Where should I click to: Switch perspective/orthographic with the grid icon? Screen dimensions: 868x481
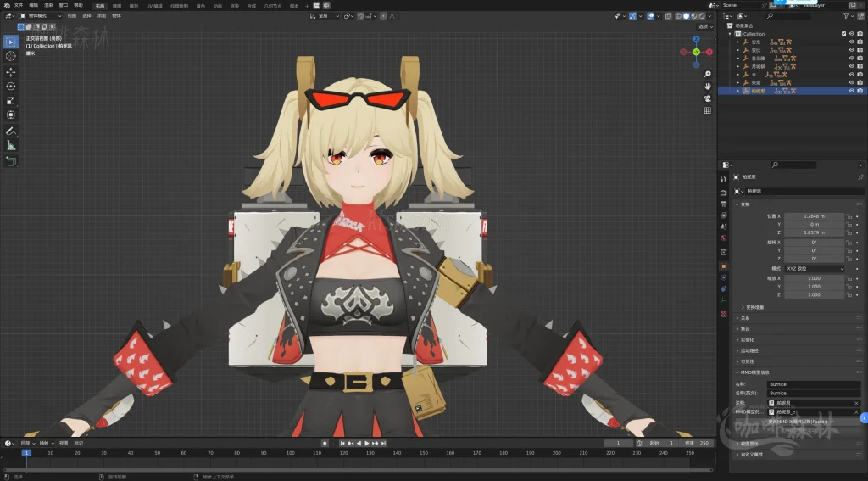[708, 110]
